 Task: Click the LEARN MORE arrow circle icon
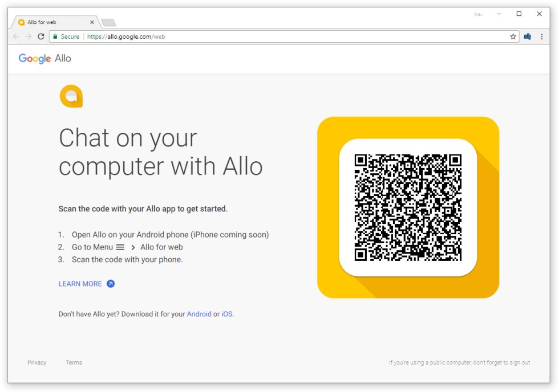(x=111, y=284)
